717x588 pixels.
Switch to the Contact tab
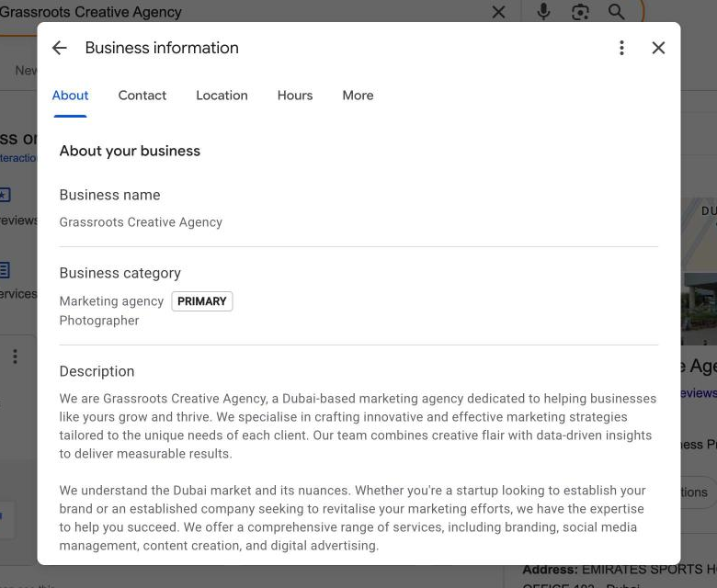pyautogui.click(x=142, y=95)
